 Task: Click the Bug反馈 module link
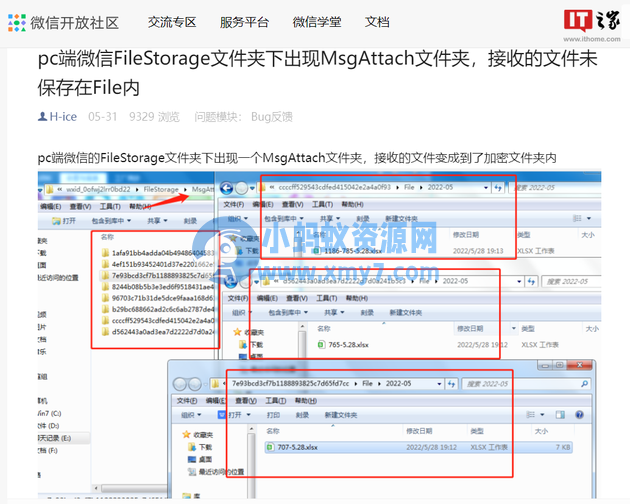pos(272,117)
